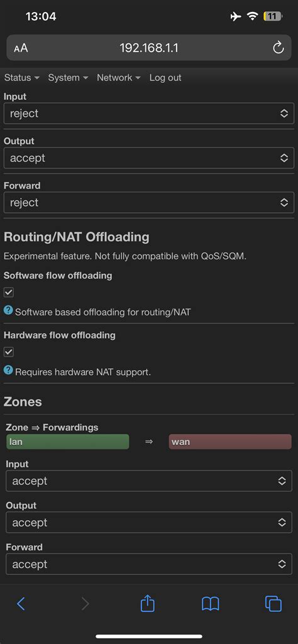
Task: Open the bookmarks book icon
Action: 211,604
